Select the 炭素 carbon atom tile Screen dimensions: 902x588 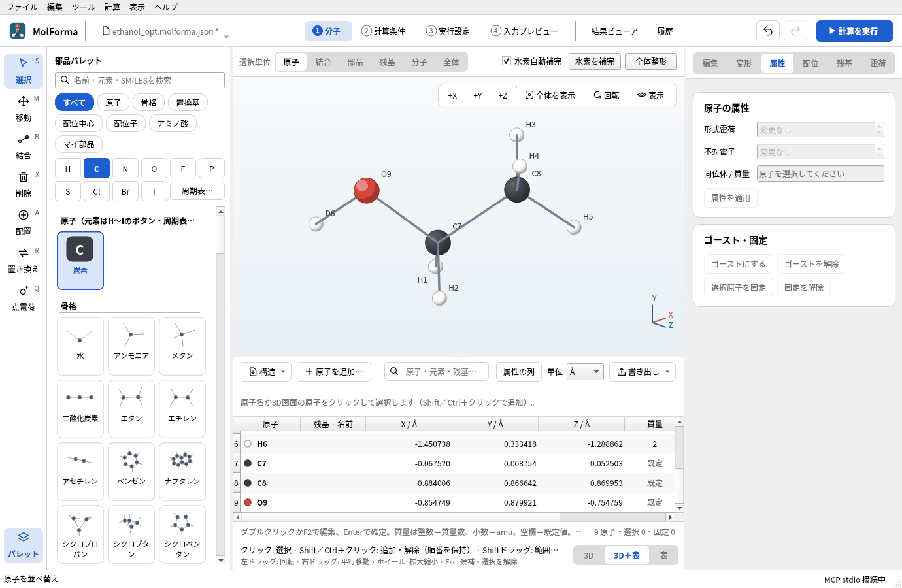click(x=80, y=261)
